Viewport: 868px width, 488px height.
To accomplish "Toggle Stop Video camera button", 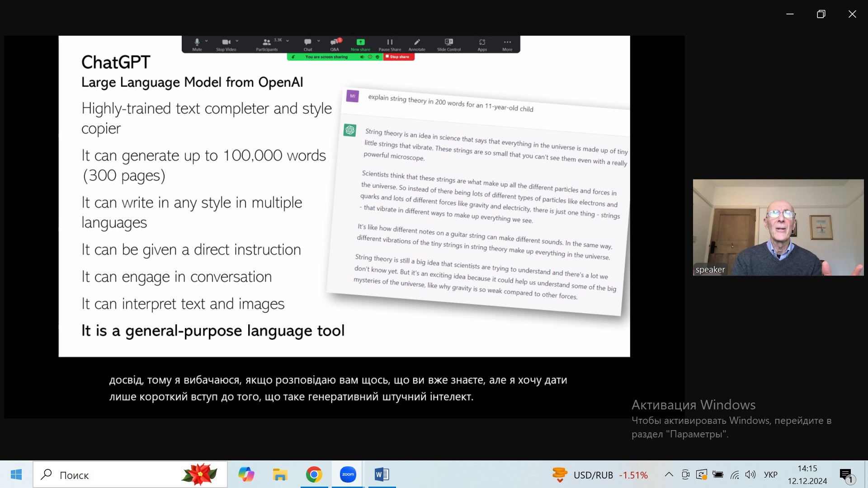I will point(226,42).
